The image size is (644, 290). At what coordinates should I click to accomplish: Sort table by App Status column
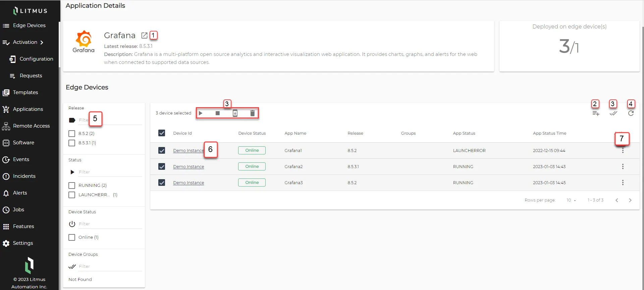(x=464, y=133)
